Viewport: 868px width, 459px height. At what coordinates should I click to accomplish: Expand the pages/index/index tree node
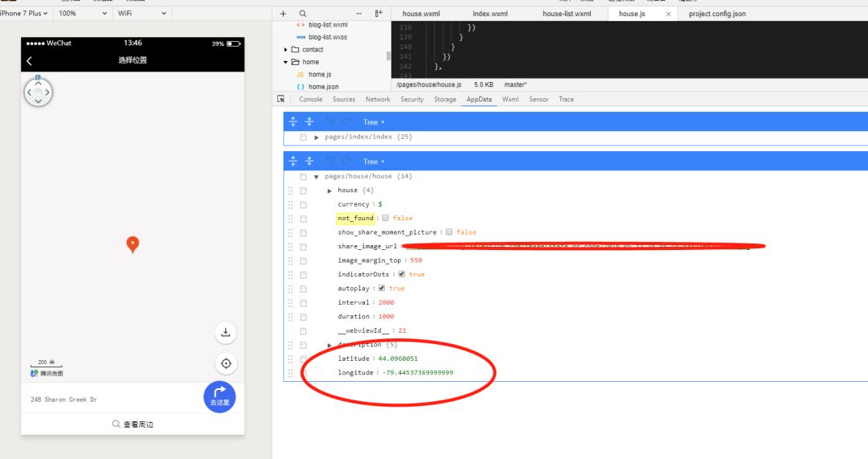317,137
